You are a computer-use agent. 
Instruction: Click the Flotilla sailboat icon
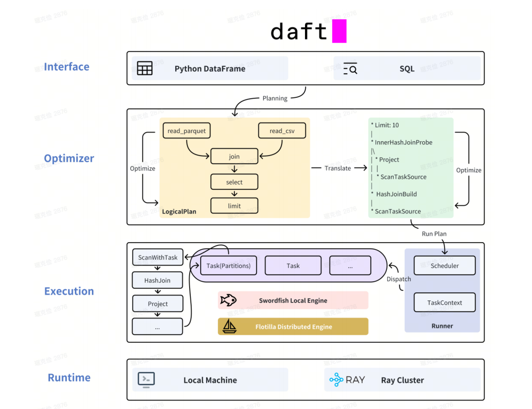(229, 327)
